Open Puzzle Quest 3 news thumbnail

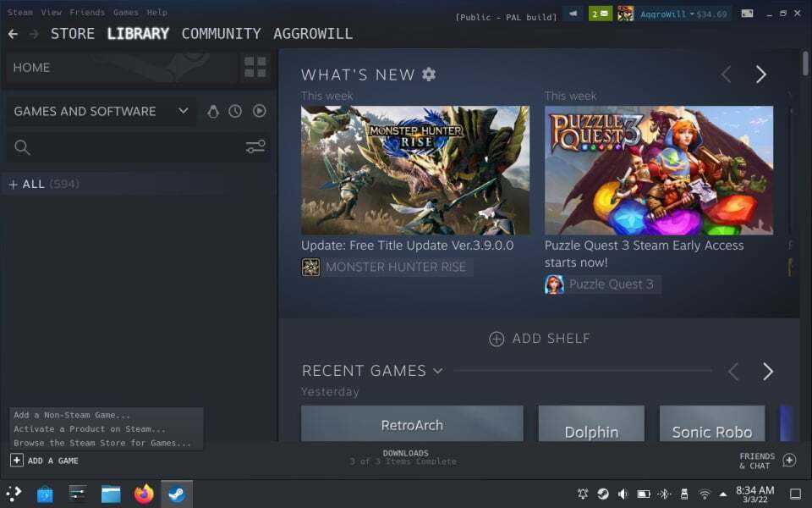tap(659, 170)
